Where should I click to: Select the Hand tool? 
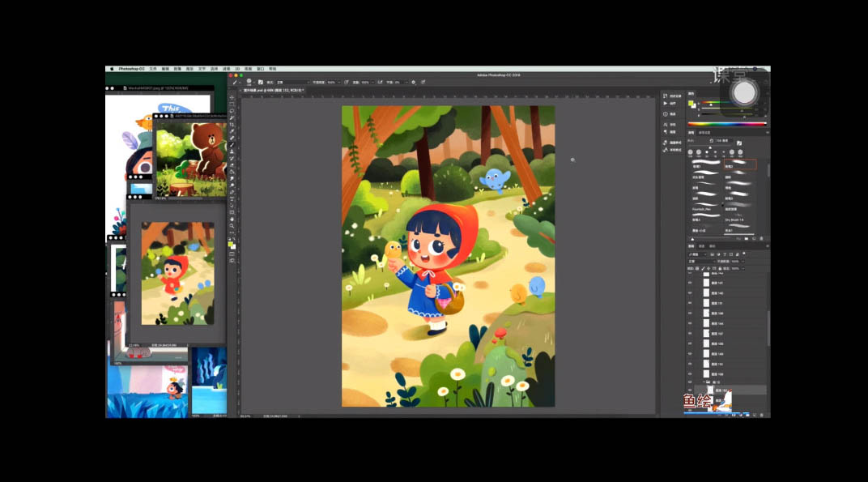(232, 220)
